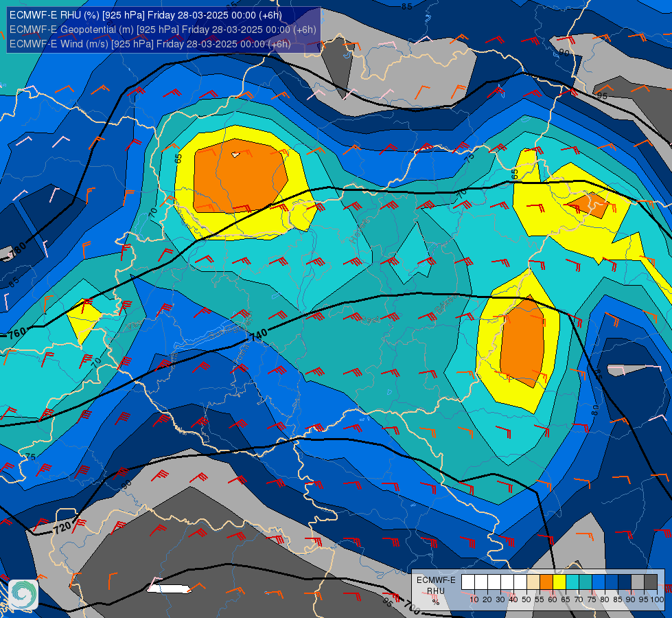Select the Wind (m/s) 925 hPa title line
Viewport: 672px width, 618px height.
(150, 44)
